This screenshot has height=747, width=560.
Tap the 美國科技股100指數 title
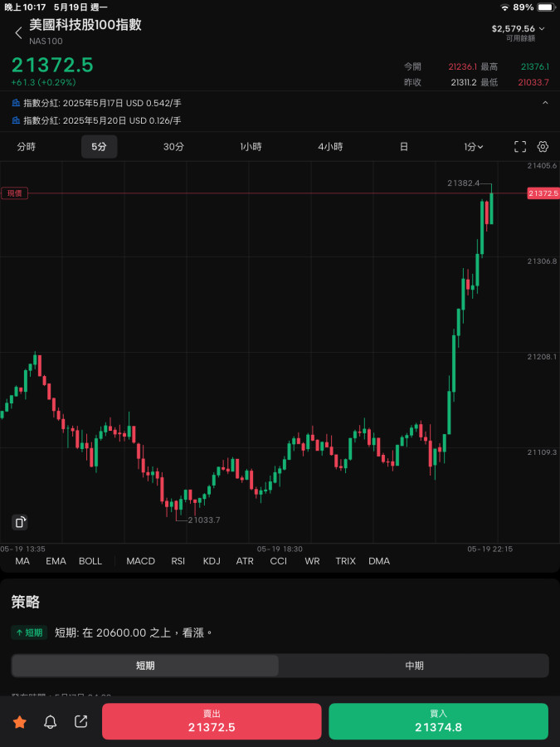85,25
